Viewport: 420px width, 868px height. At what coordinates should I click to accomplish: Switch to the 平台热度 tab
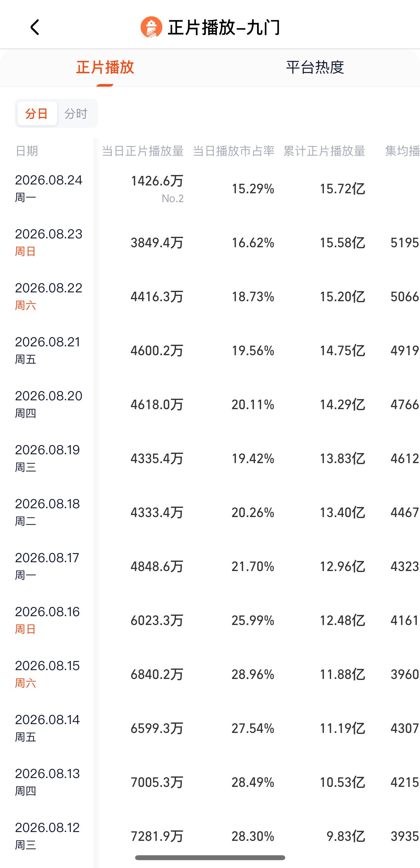(x=315, y=67)
